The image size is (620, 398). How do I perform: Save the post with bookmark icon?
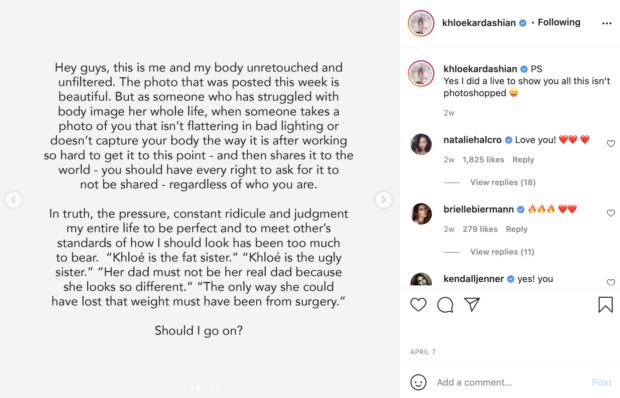point(605,305)
